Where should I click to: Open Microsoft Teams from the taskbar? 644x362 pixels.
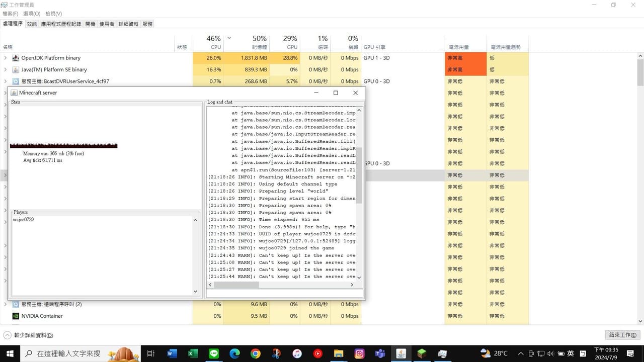[380, 353]
